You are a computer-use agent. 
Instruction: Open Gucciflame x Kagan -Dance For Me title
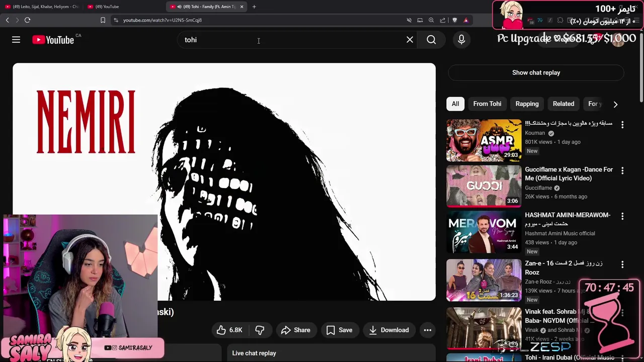click(569, 174)
